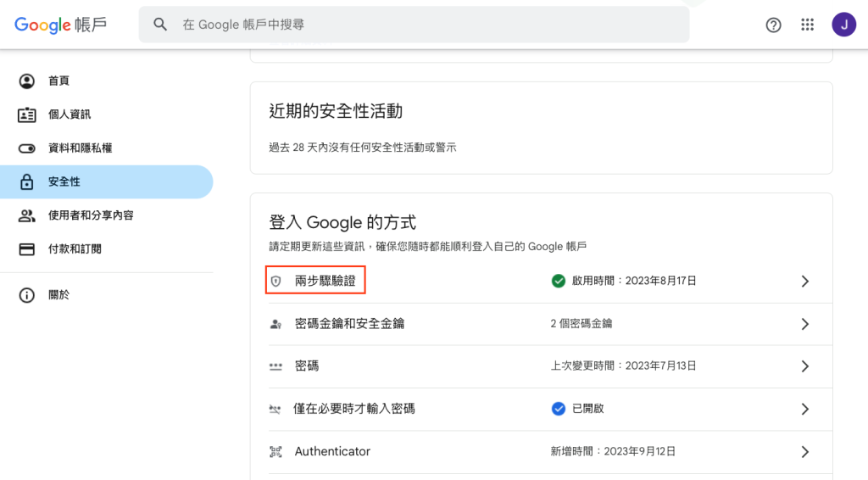Click text 新增時間：2023年9月12日
This screenshot has width=868, height=480.
(613, 451)
